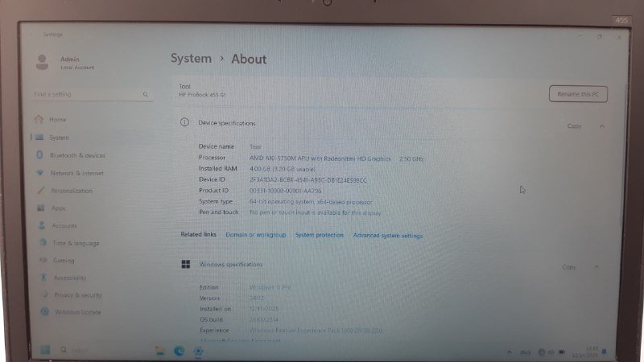Click the Apps icon in sidebar
This screenshot has height=362, width=644.
click(41, 208)
